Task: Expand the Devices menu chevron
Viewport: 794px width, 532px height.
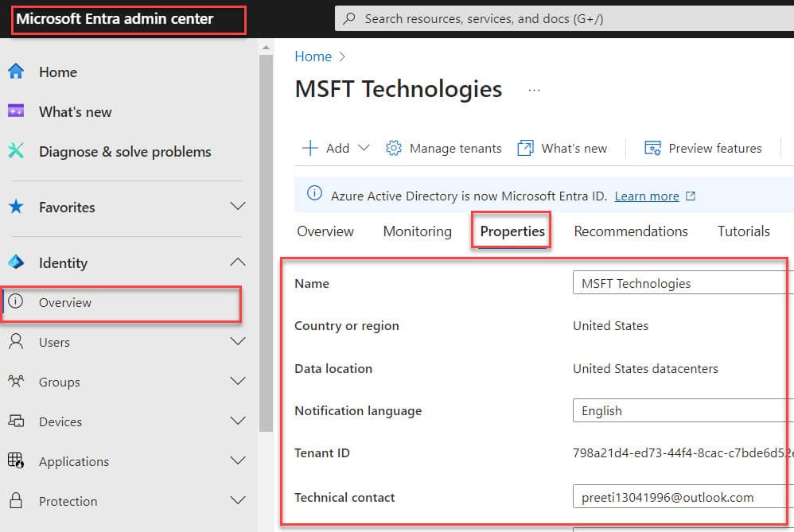Action: [238, 421]
